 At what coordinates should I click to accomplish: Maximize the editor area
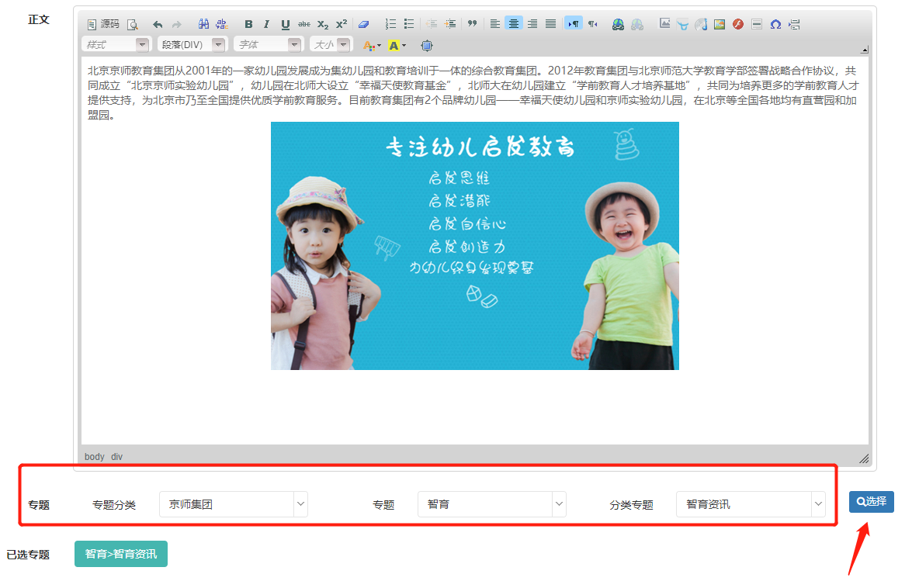pos(427,45)
